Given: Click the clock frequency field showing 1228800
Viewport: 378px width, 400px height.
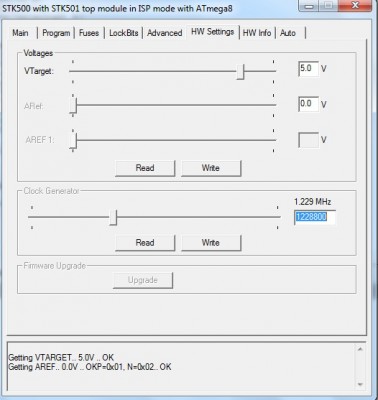Looking at the screenshot, I should pos(315,217).
